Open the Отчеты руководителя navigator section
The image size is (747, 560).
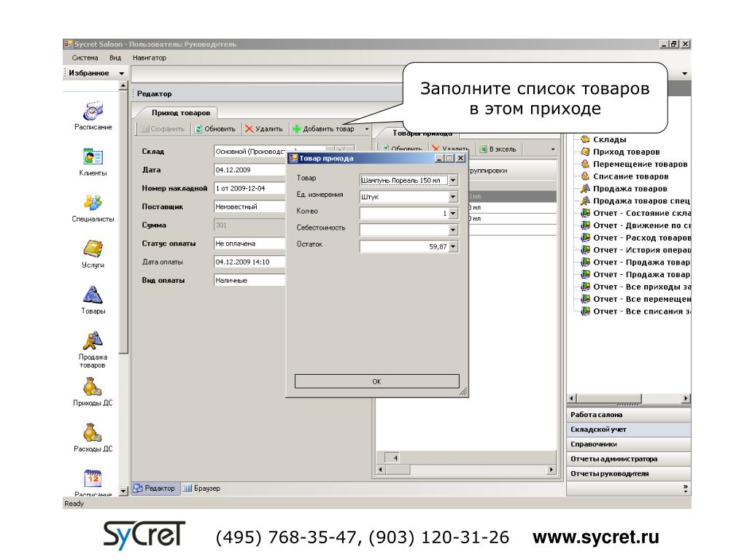tap(628, 474)
